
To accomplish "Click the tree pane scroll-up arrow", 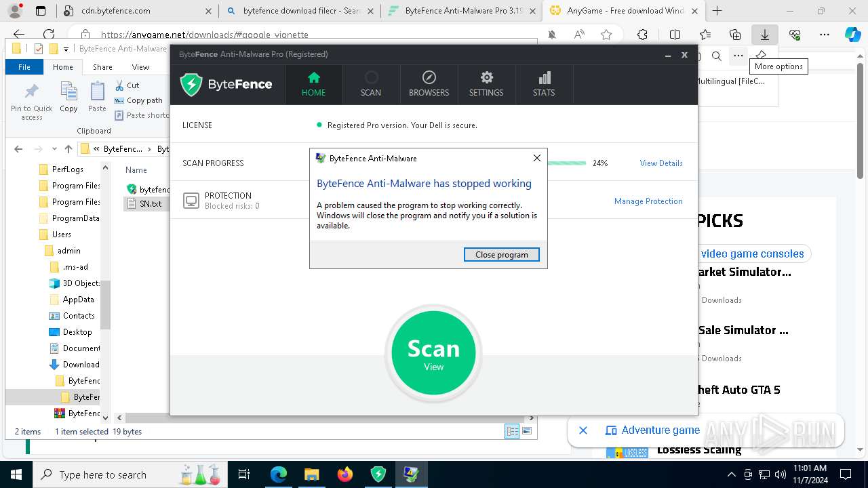I will [105, 167].
